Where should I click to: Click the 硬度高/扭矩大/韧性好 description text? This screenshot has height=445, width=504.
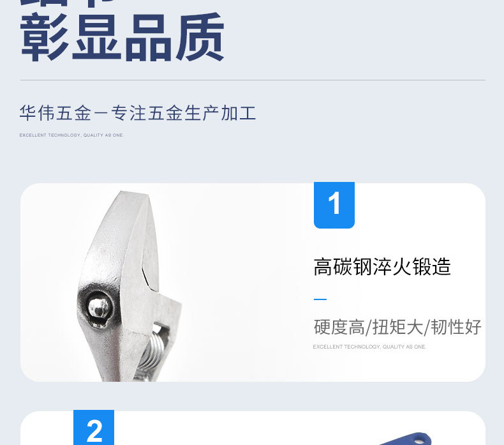pos(397,328)
